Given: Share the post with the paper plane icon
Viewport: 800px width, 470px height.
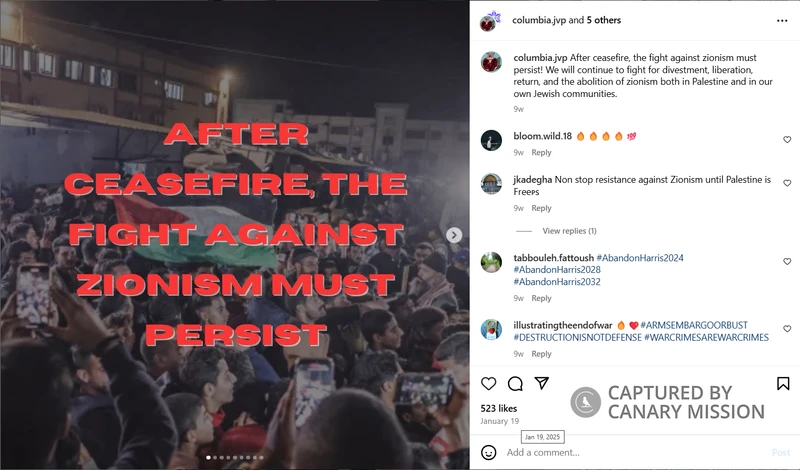Looking at the screenshot, I should [x=541, y=383].
